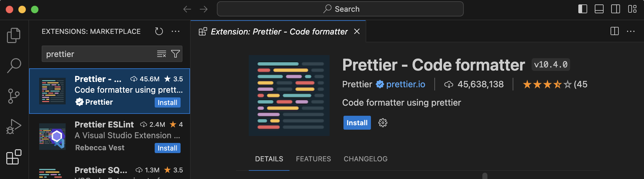Open the Search view in activity bar
This screenshot has height=179, width=644.
pos(14,65)
